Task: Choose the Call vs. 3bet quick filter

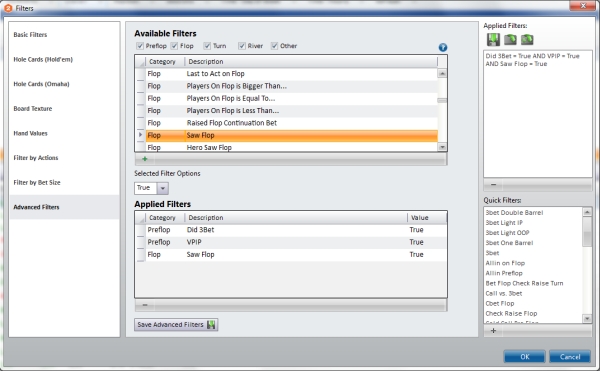Action: pos(504,293)
